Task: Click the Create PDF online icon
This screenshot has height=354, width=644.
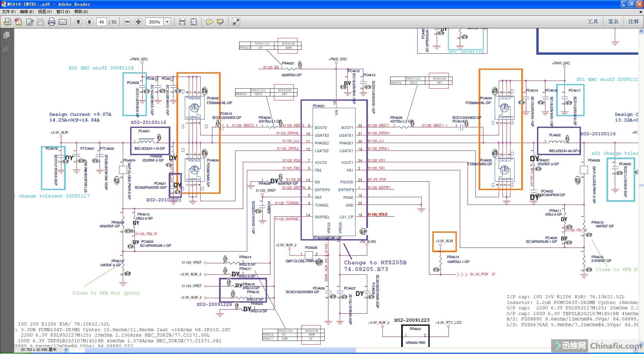Action: (x=18, y=22)
